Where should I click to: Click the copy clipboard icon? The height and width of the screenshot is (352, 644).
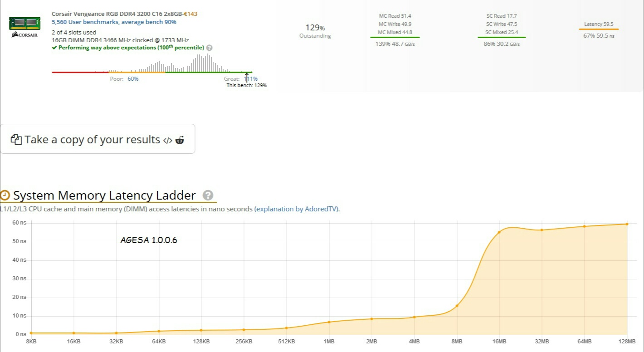click(x=17, y=140)
